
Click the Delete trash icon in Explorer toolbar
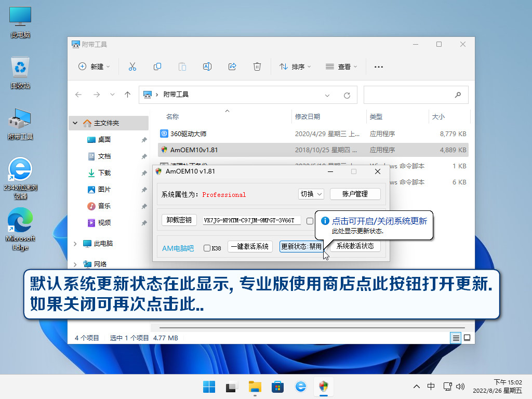click(257, 66)
